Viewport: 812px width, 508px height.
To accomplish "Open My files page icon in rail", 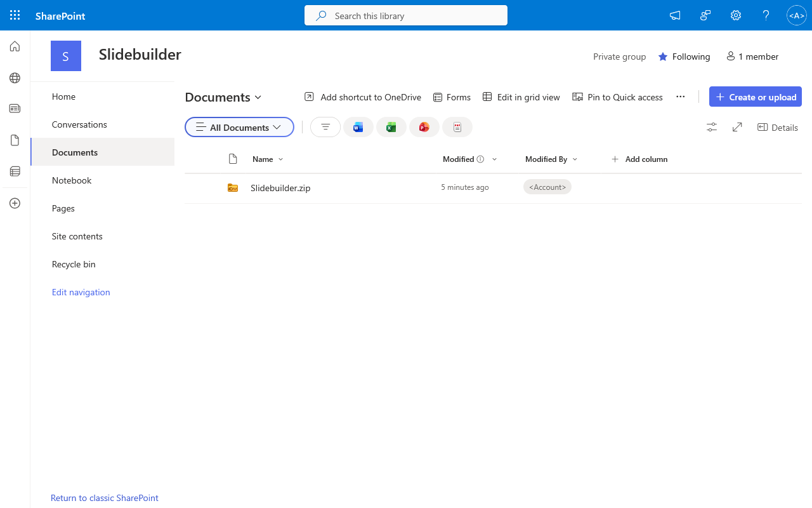I will [x=15, y=140].
